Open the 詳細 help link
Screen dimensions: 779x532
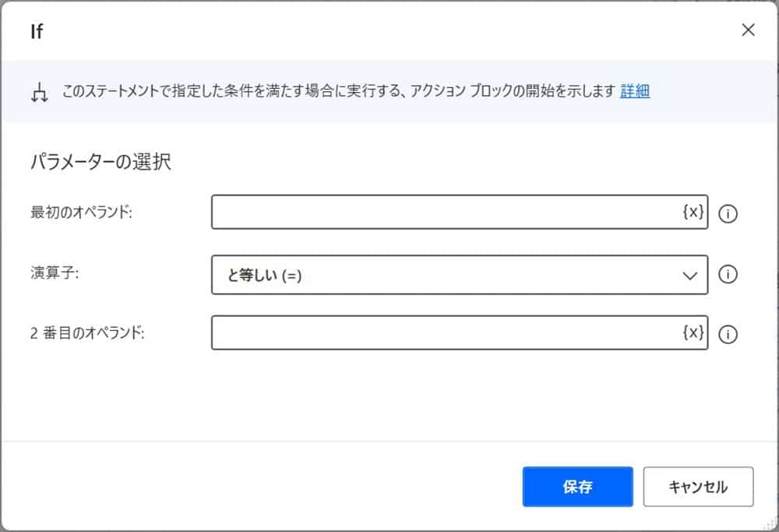pyautogui.click(x=634, y=91)
